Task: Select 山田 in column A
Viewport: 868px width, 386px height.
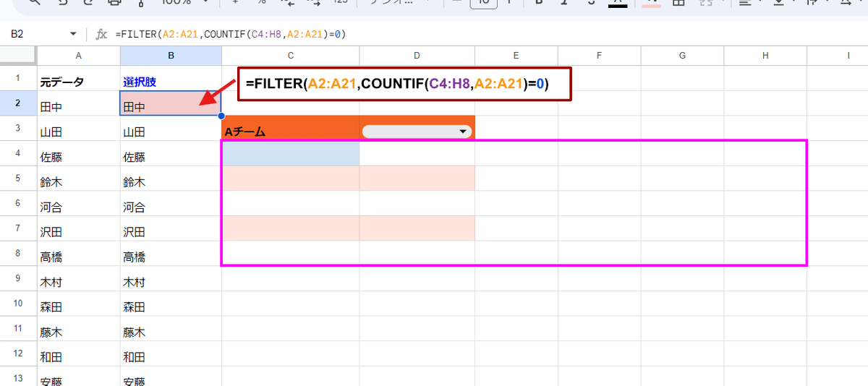Action: [x=79, y=129]
